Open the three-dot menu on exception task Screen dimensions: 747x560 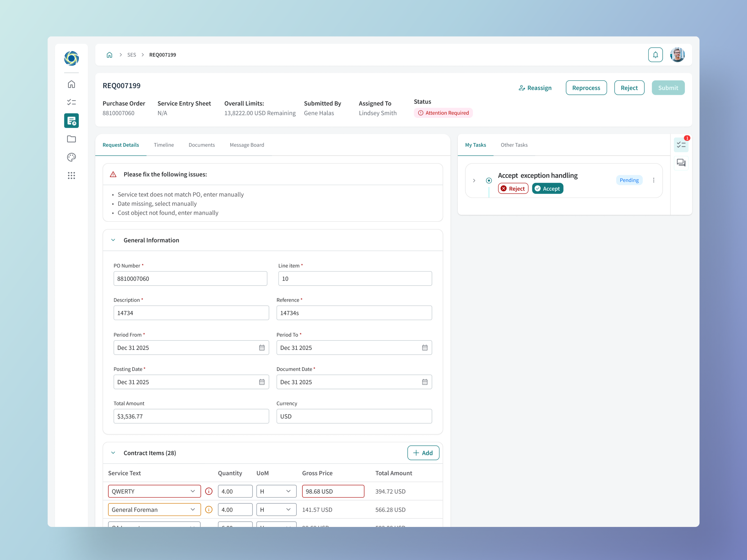pos(653,180)
